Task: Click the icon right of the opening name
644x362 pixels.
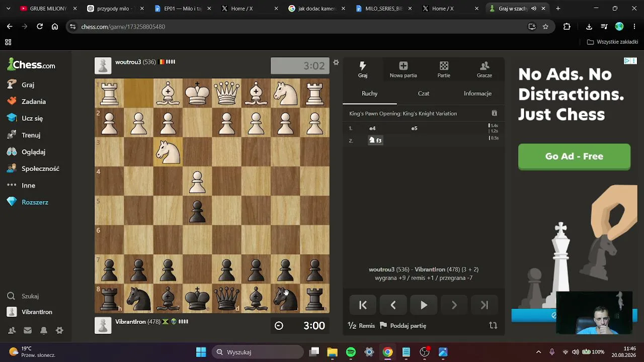Action: tap(494, 114)
